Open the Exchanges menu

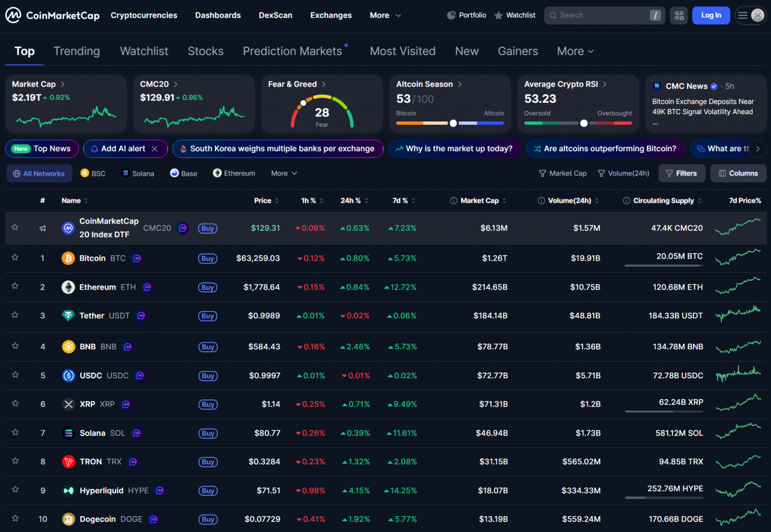tap(331, 15)
